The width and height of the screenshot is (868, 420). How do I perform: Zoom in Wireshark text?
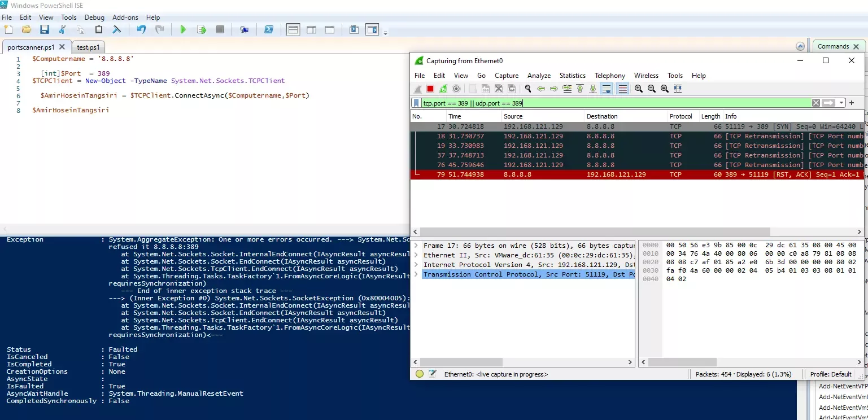(x=639, y=89)
